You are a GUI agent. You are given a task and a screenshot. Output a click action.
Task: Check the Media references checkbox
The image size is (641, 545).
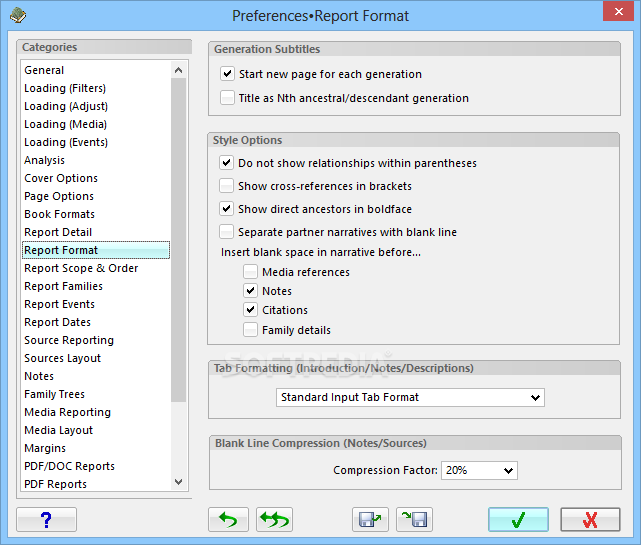[x=251, y=271]
